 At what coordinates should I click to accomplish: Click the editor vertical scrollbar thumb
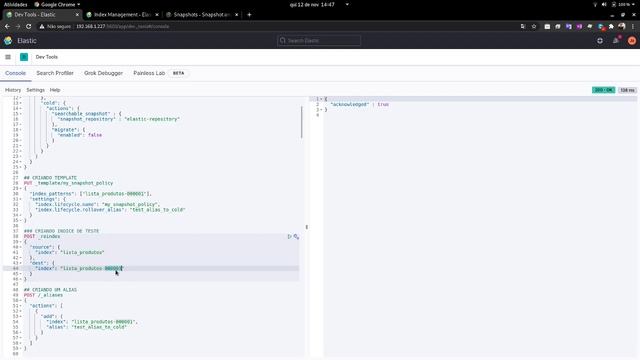click(302, 122)
